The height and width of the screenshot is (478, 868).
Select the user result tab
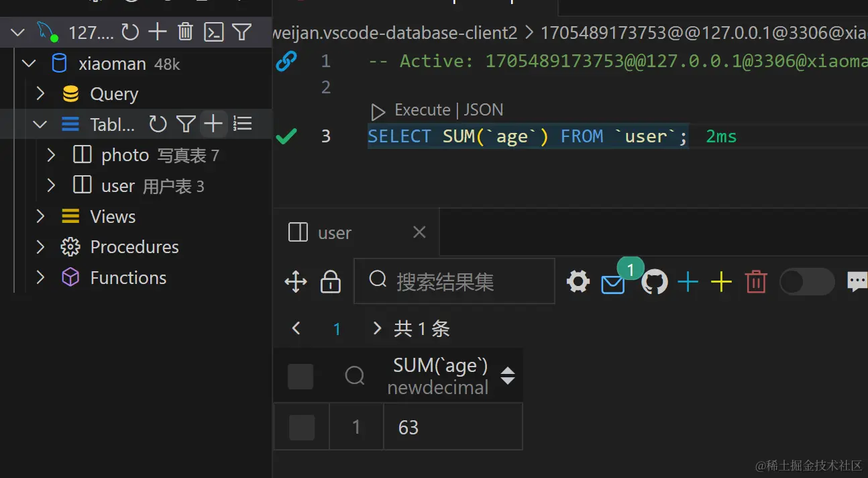point(357,232)
